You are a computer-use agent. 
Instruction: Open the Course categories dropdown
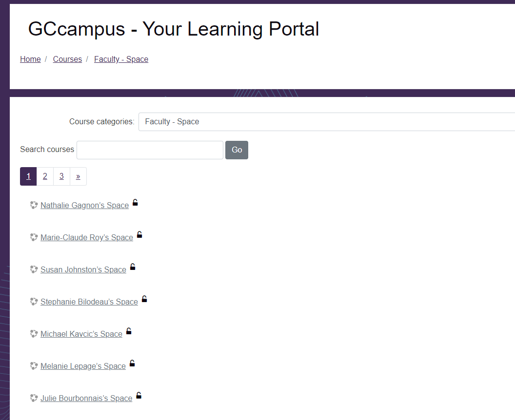coord(326,122)
